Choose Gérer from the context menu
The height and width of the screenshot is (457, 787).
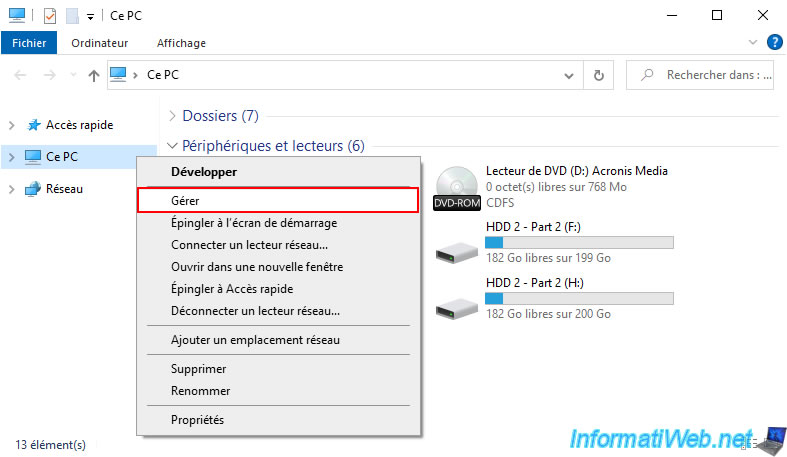point(185,201)
